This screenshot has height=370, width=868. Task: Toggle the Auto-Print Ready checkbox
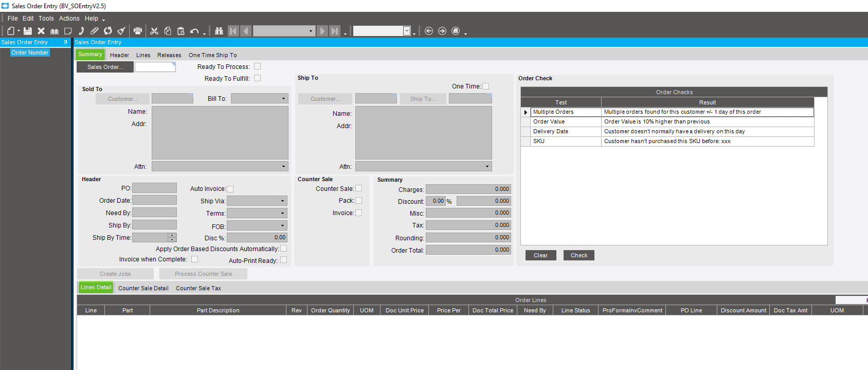point(284,260)
